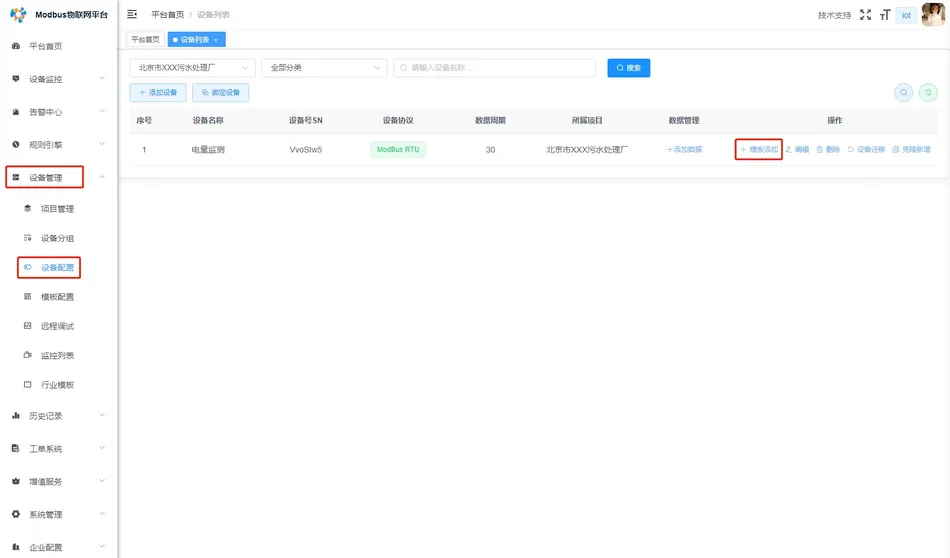Screen dimensions: 950x558
Task: Open 监控列表 in the sidebar
Action: tap(57, 356)
